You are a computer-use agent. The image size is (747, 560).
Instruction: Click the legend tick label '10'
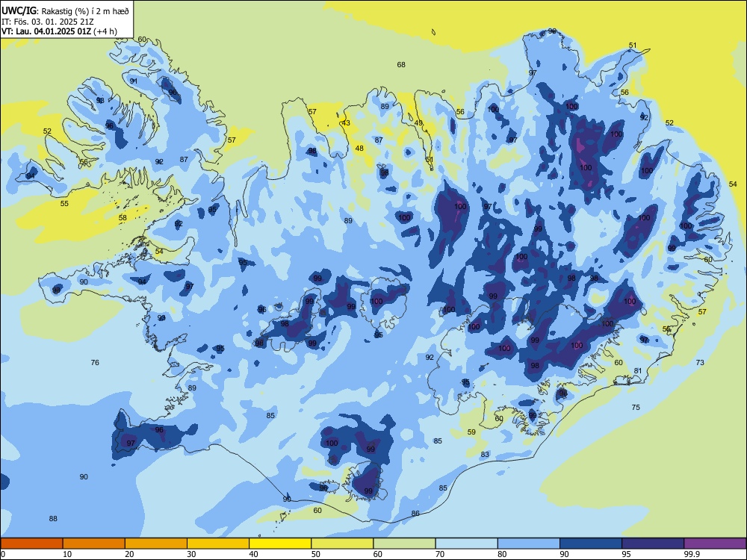(67, 554)
